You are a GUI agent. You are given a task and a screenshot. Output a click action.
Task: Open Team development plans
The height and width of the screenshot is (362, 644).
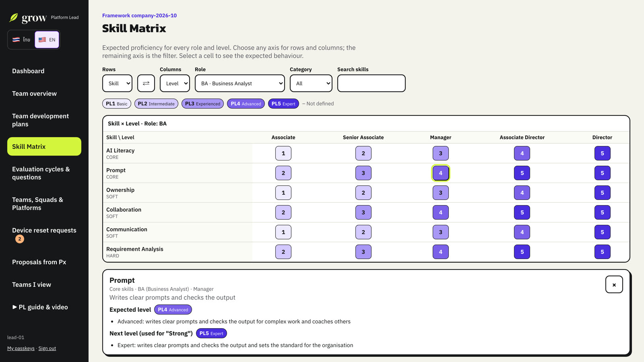pyautogui.click(x=44, y=120)
